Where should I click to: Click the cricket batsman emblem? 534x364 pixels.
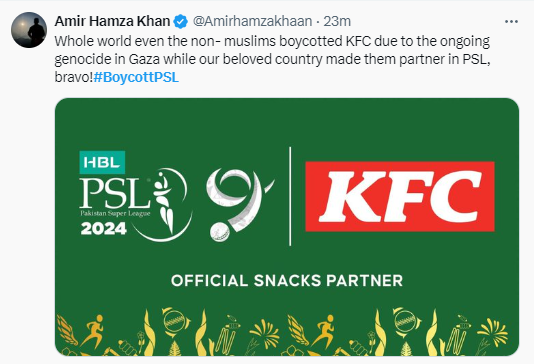coord(166,204)
